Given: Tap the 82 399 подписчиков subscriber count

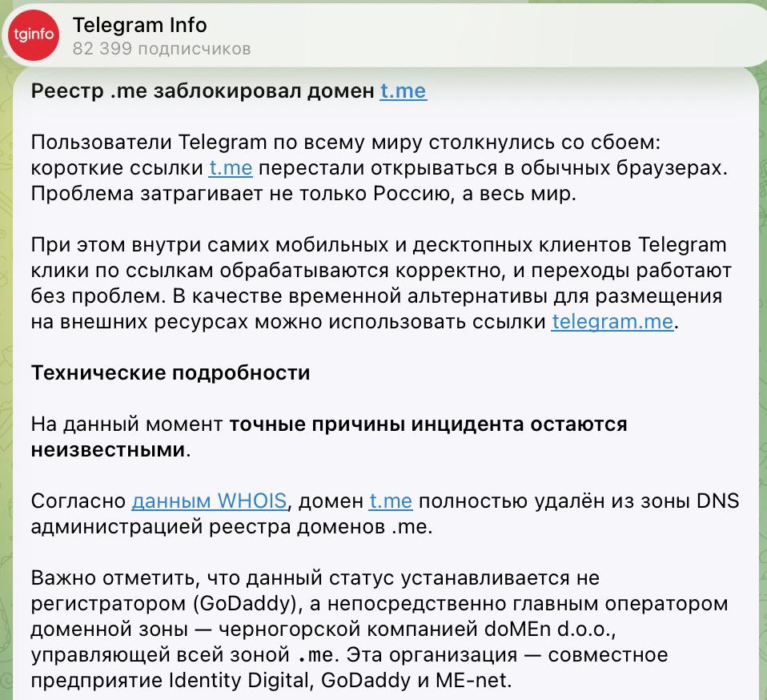Looking at the screenshot, I should (x=162, y=49).
